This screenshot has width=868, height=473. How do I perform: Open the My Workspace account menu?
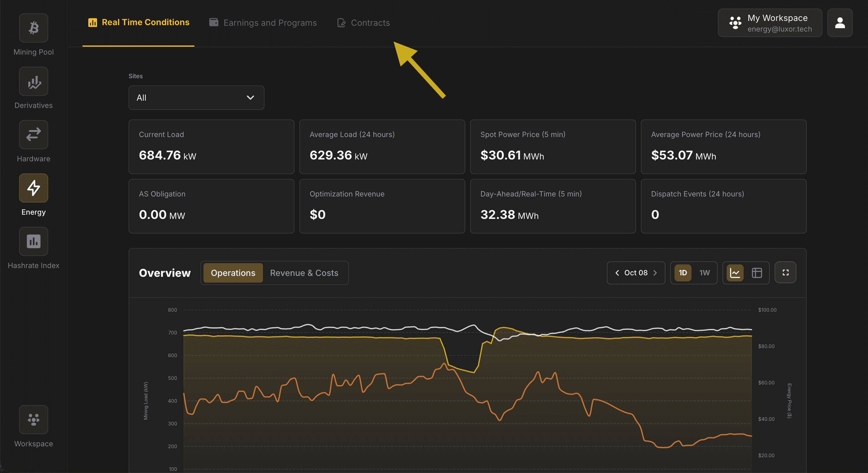click(x=770, y=23)
